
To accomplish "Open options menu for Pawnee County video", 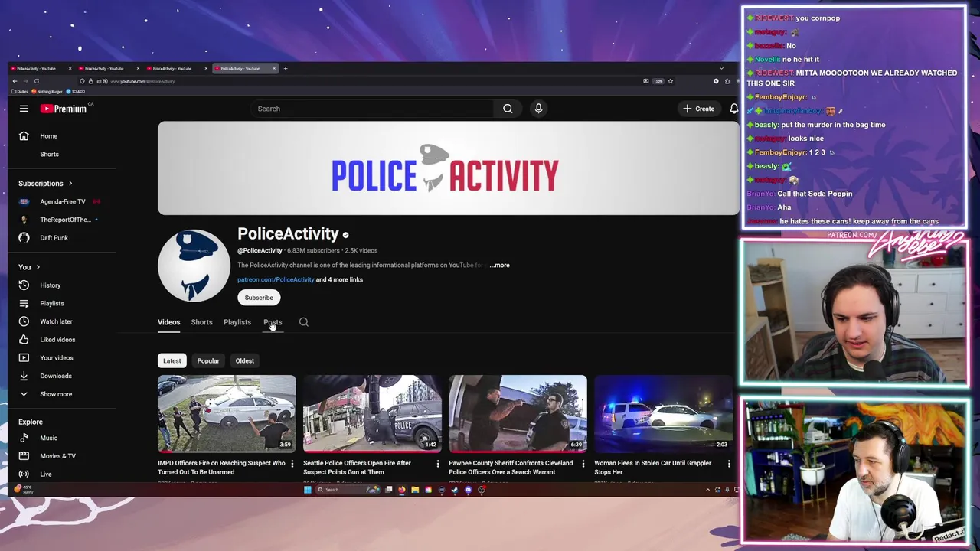I will coord(583,464).
